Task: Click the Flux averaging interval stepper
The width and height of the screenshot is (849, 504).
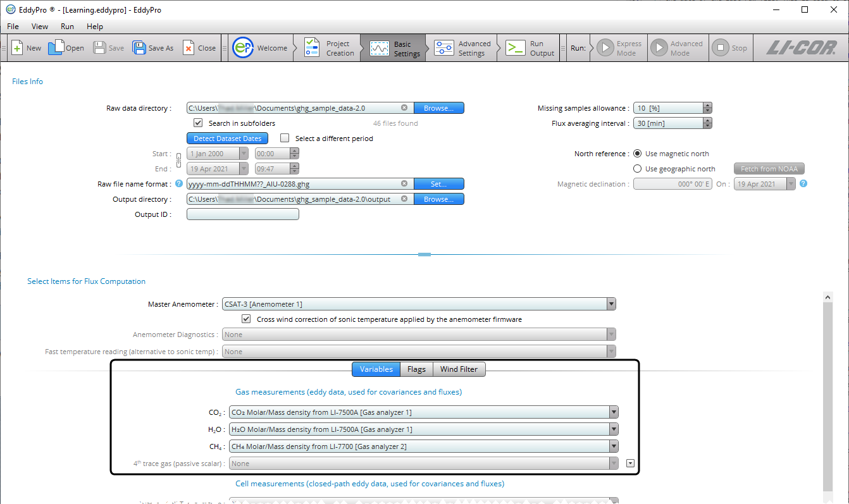Action: pyautogui.click(x=707, y=123)
